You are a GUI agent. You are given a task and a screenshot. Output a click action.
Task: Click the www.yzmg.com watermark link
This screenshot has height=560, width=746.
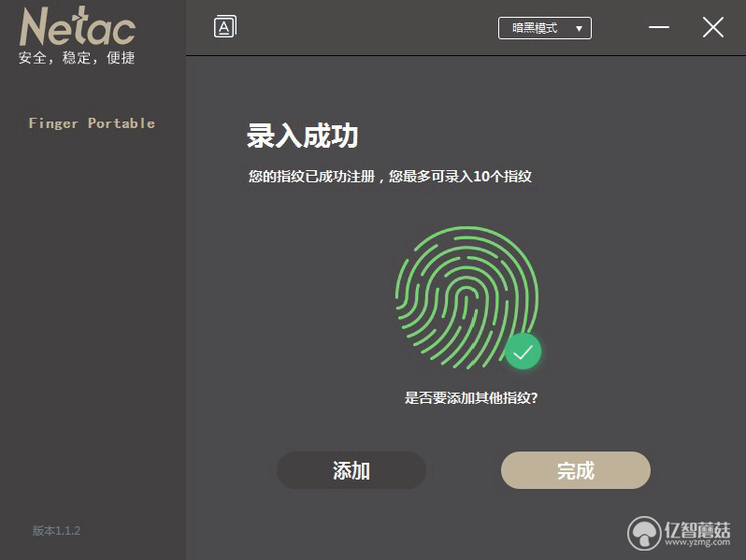point(697,542)
